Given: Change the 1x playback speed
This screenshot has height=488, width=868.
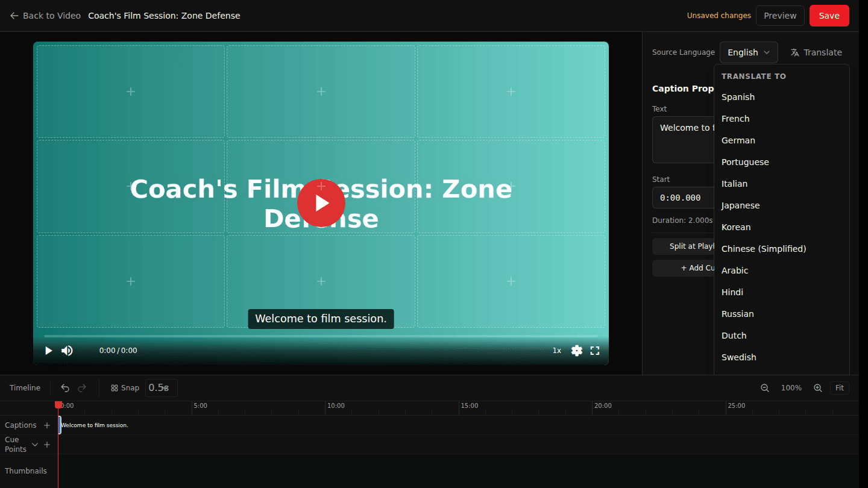Looking at the screenshot, I should (557, 351).
